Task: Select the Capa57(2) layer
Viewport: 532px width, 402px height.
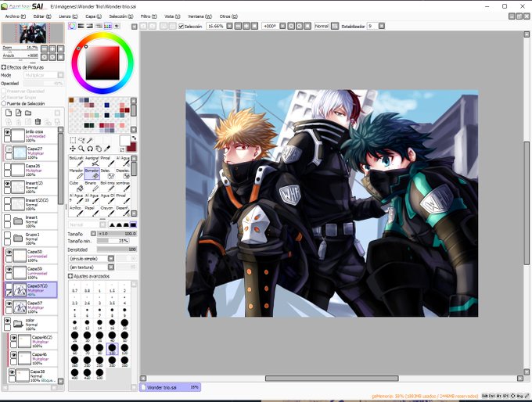Action: coord(31,290)
